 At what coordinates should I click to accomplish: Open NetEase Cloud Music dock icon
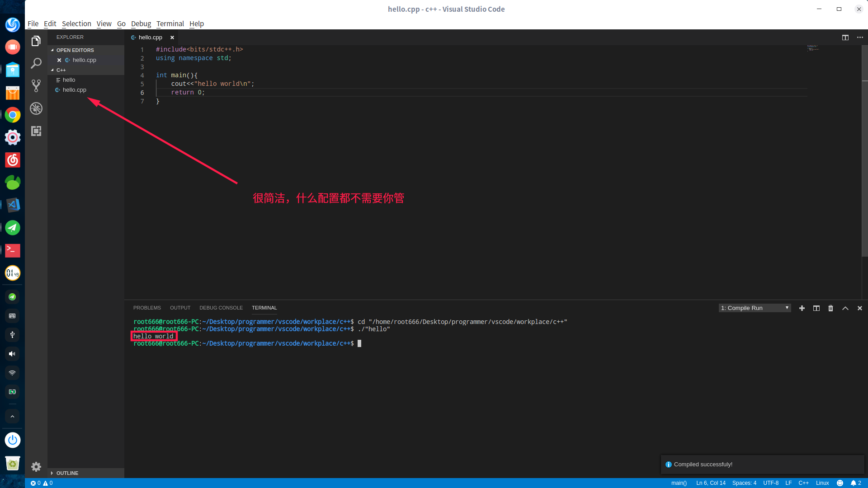[13, 160]
